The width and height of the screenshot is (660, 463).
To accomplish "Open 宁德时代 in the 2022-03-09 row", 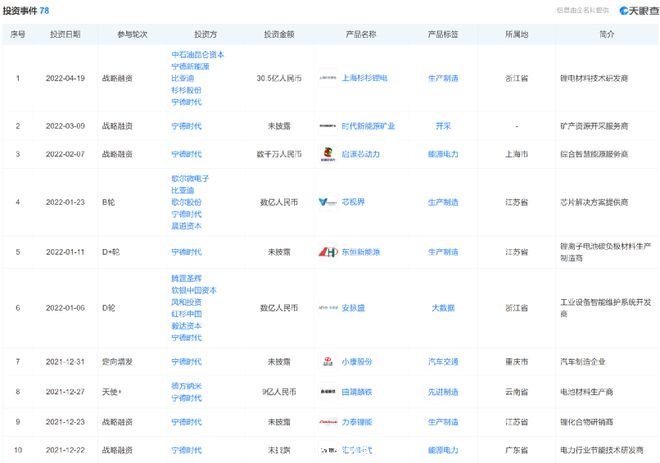I will click(186, 126).
